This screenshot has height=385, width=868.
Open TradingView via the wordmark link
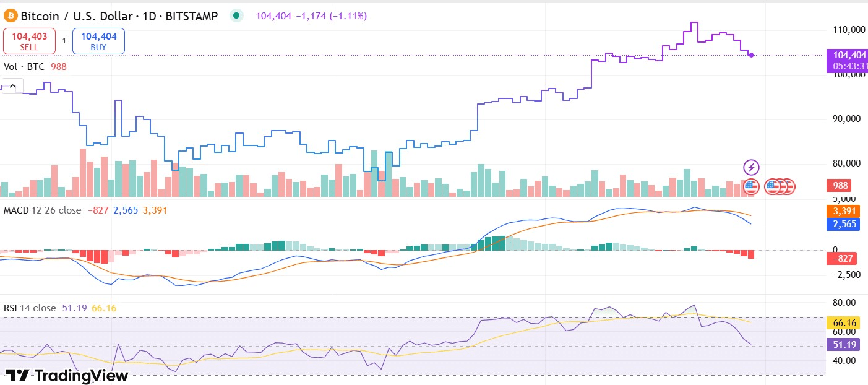coord(80,376)
